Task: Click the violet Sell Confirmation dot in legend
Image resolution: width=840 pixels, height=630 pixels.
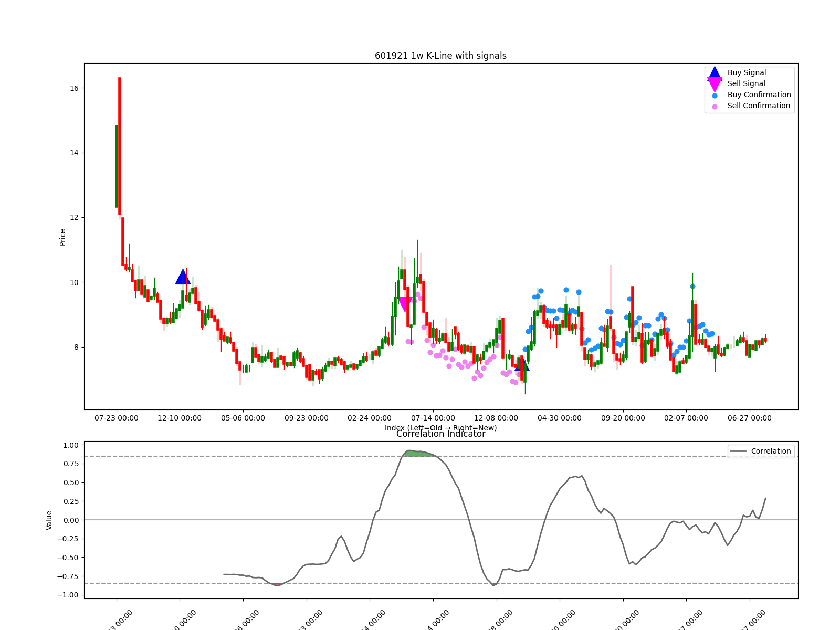Action: (715, 107)
